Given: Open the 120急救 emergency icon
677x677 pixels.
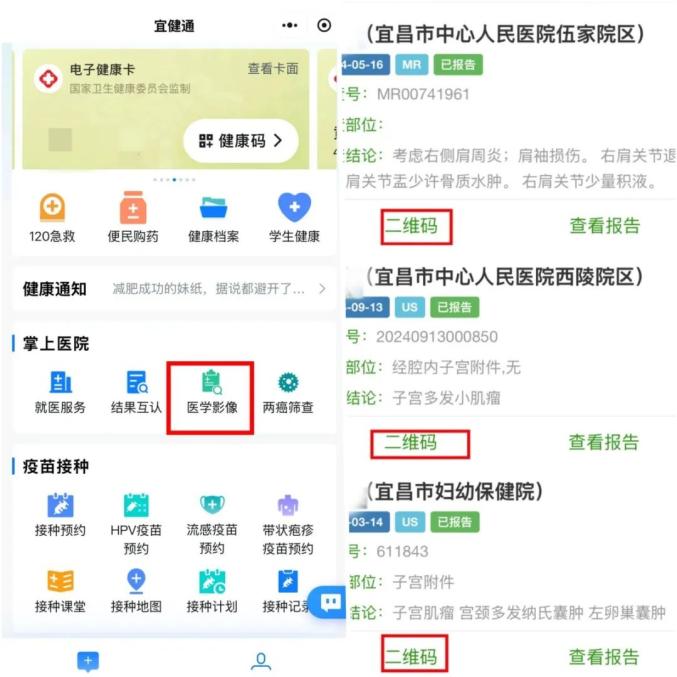Looking at the screenshot, I should point(52,208).
